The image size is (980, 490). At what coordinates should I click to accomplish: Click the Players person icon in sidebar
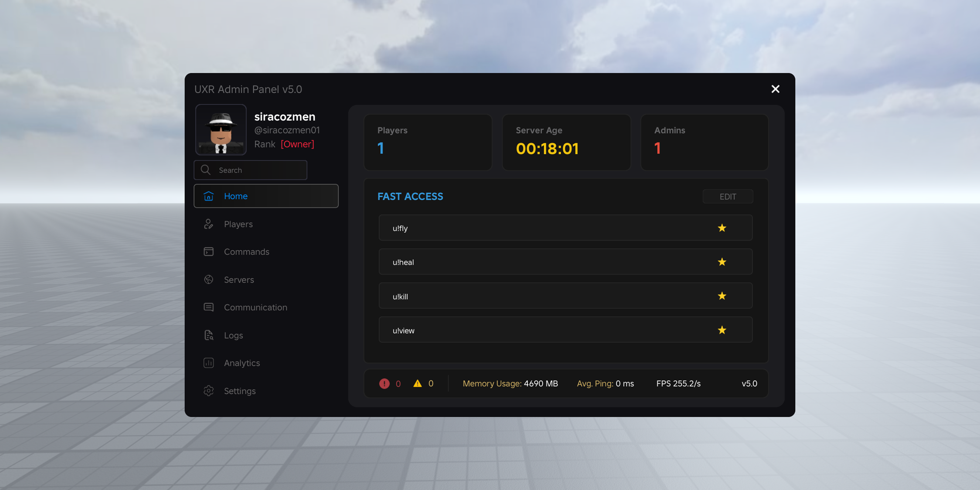tap(208, 224)
